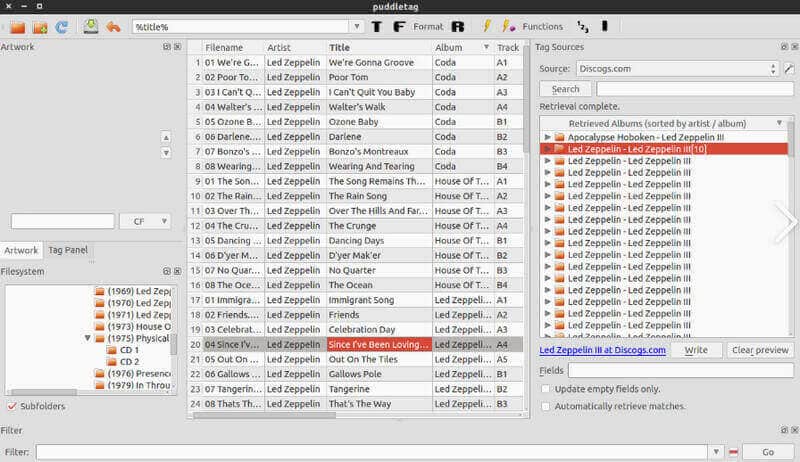Open the Discogs.com source dropdown
Viewport: 800px width, 462px height.
tap(678, 69)
